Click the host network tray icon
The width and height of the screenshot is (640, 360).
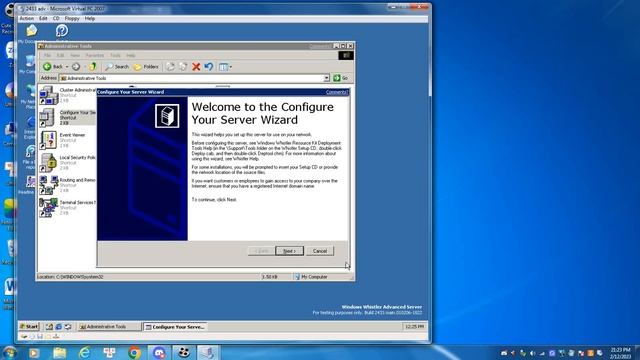542,353
